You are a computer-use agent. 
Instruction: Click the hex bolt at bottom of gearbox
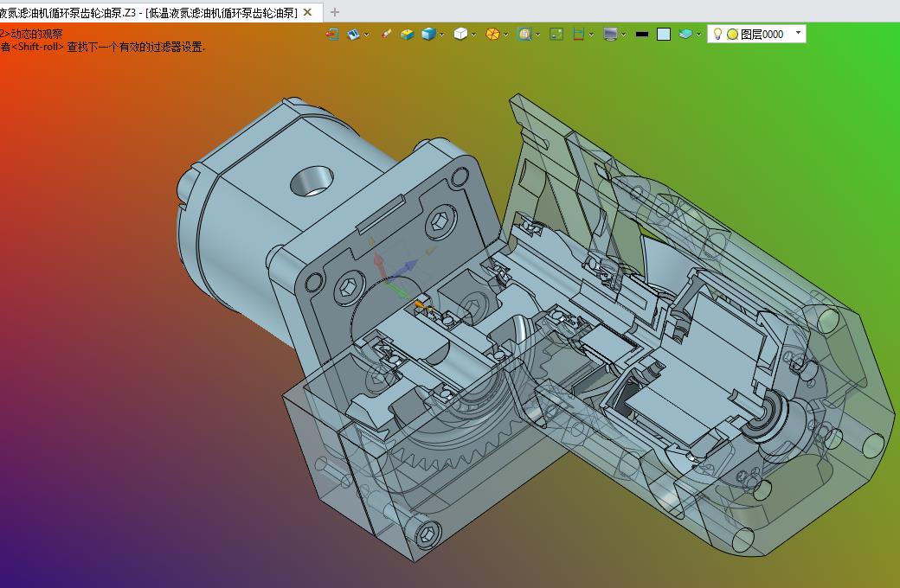point(427,534)
